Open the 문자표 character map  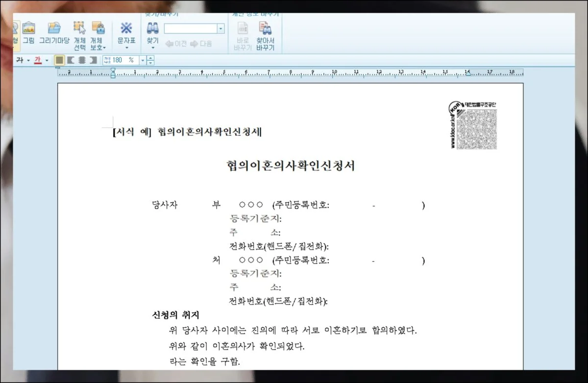pyautogui.click(x=127, y=28)
